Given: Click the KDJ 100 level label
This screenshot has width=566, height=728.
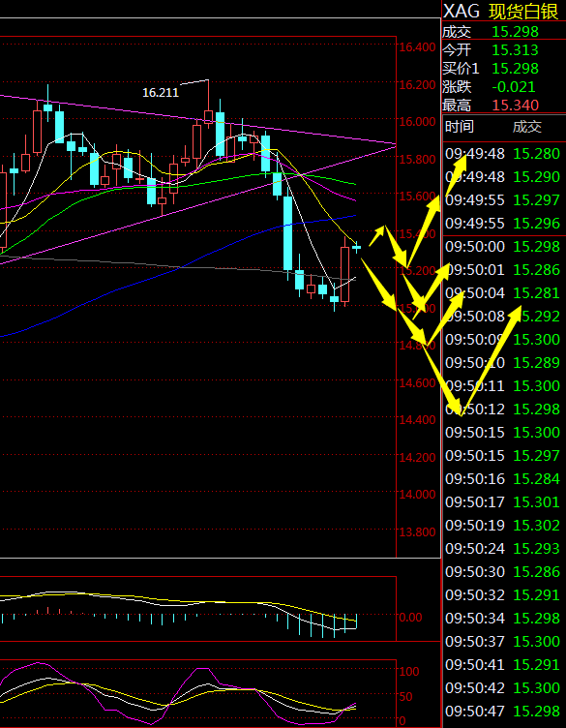Looking at the screenshot, I should 408,671.
